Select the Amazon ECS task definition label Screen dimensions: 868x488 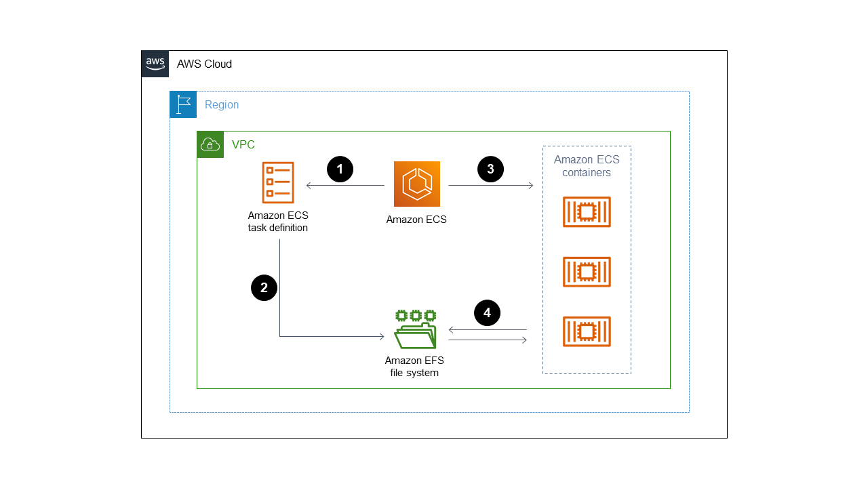tap(278, 222)
